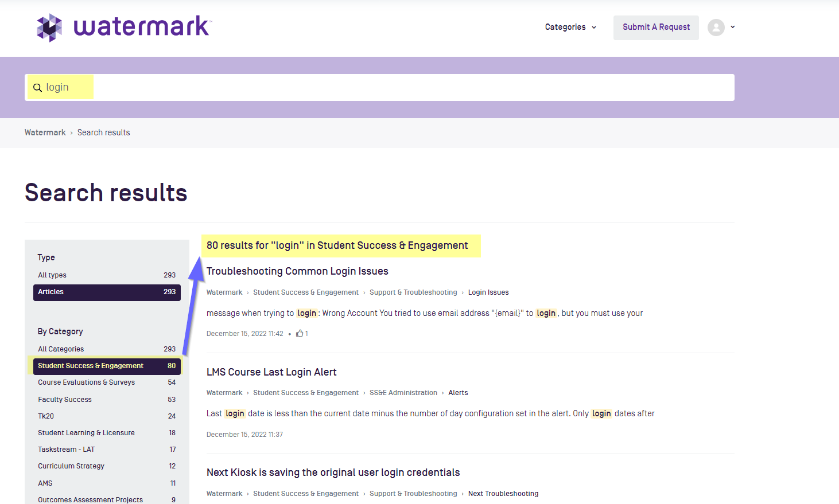Viewport: 839px width, 504px height.
Task: Click Student Success & Engagement in second result
Action: pos(306,393)
